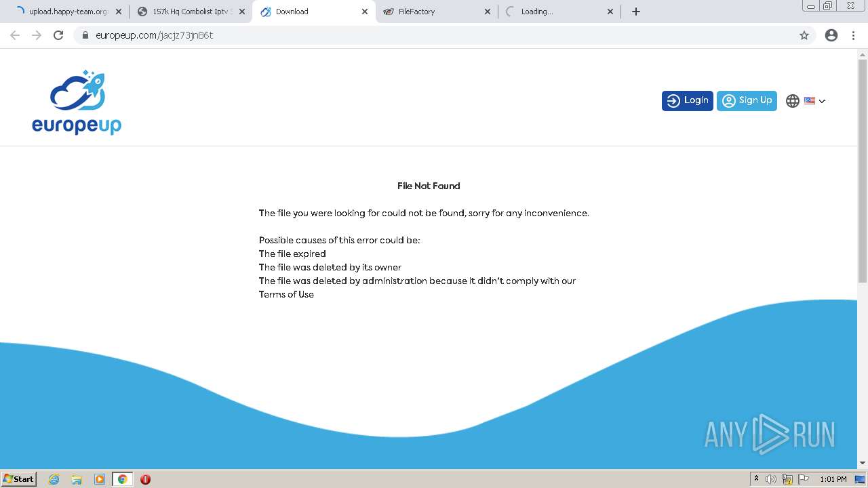Click the Login button
868x488 pixels.
(x=687, y=100)
